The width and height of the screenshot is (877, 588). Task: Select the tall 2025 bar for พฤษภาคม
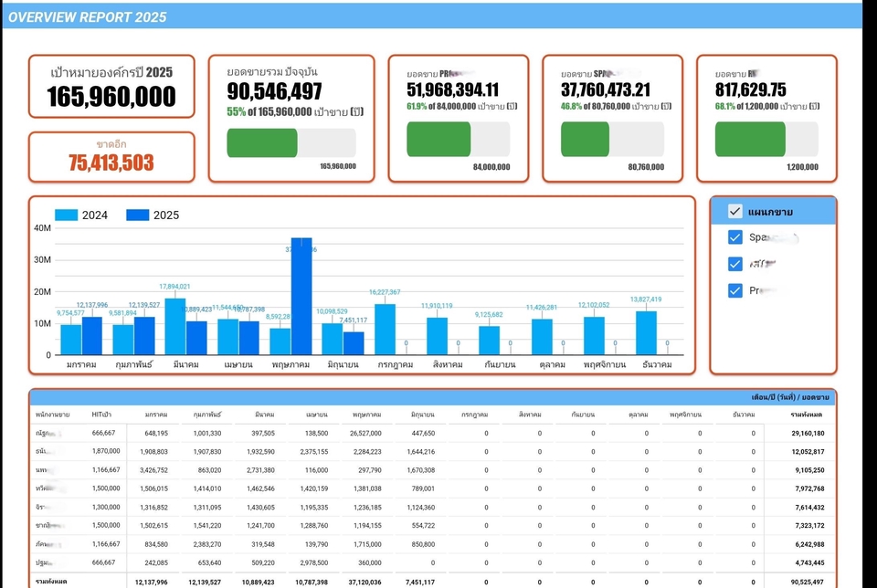301,296
